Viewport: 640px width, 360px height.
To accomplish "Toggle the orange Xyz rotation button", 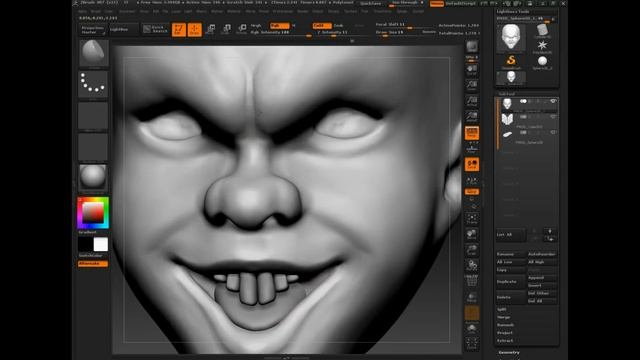I will coord(472,191).
